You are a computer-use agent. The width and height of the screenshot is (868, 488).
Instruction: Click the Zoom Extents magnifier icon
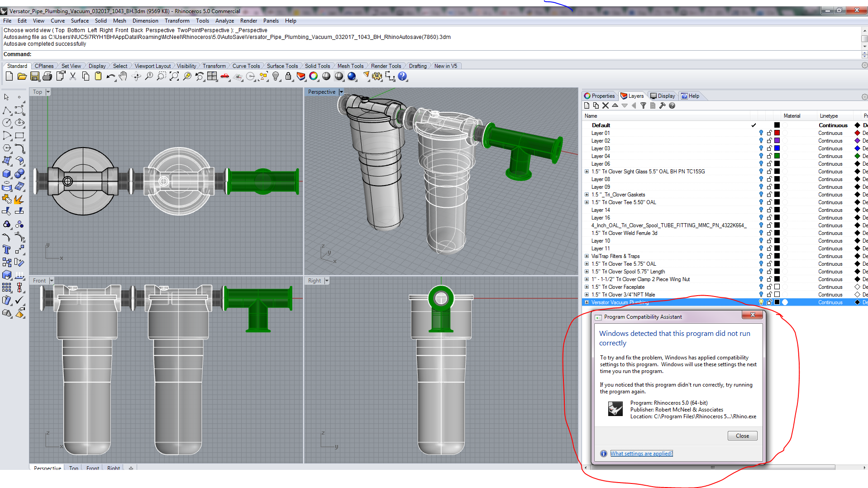click(174, 77)
